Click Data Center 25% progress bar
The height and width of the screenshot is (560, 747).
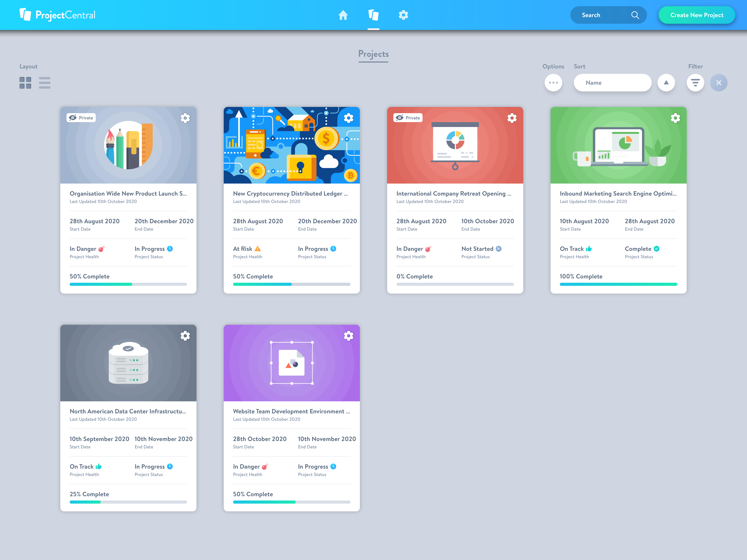pos(128,502)
